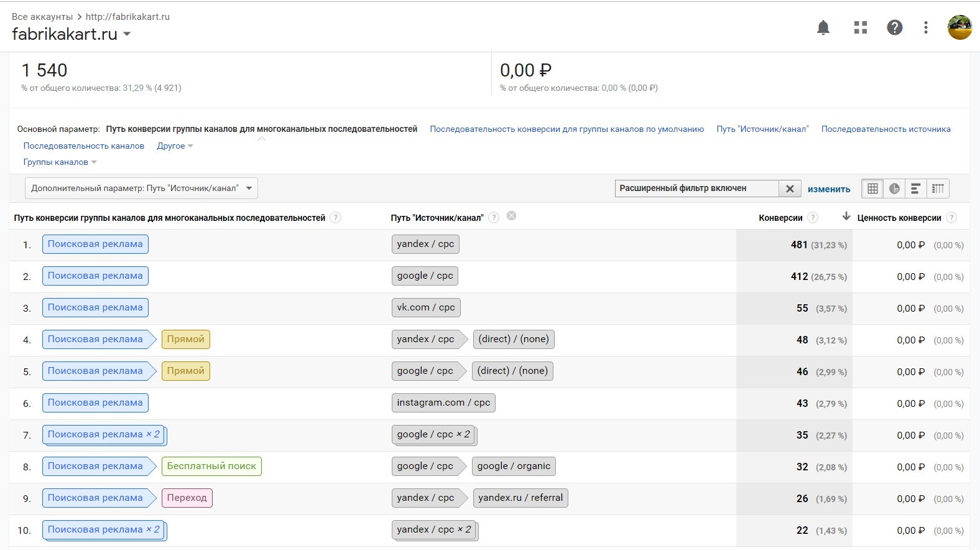This screenshot has width=980, height=550.
Task: Click the Прямой chip in row 5
Action: tap(185, 371)
